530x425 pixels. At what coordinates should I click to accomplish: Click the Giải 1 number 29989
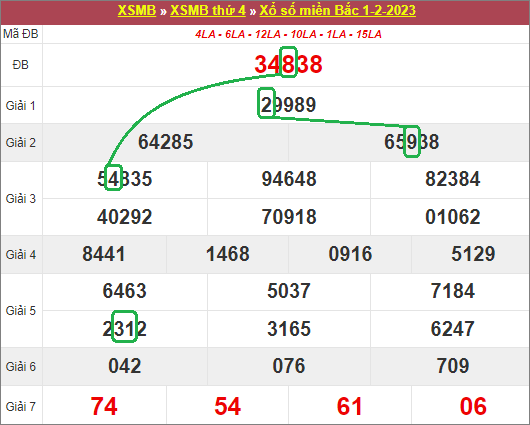click(x=288, y=104)
